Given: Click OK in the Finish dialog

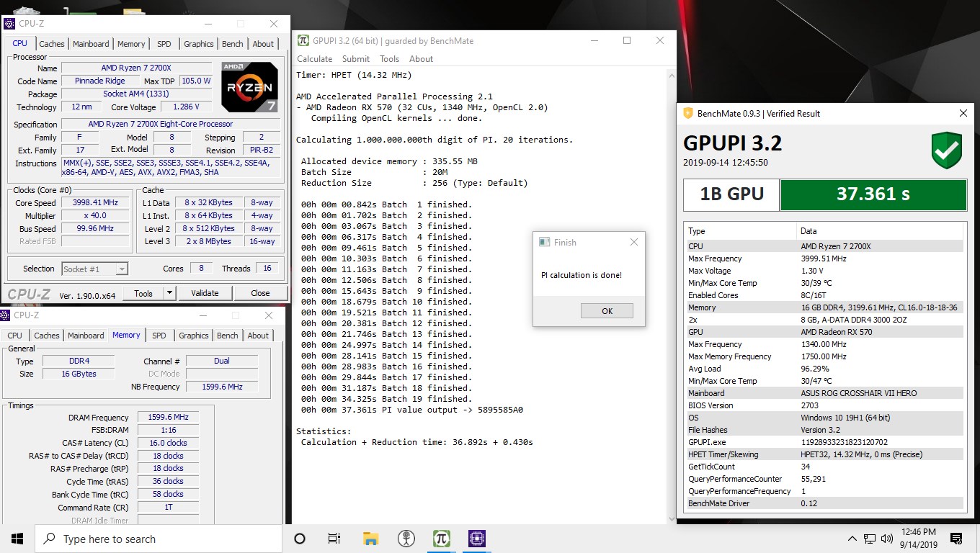Looking at the screenshot, I should click(607, 310).
